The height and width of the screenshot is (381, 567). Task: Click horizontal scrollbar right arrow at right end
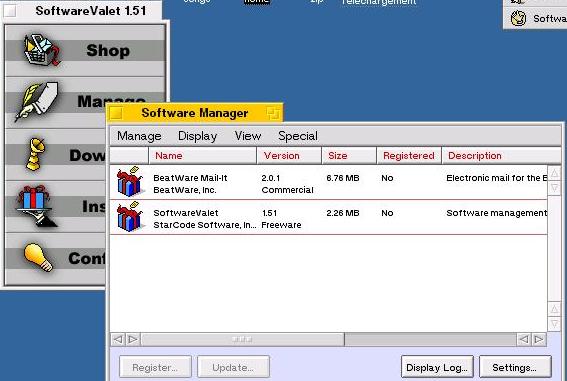(539, 339)
